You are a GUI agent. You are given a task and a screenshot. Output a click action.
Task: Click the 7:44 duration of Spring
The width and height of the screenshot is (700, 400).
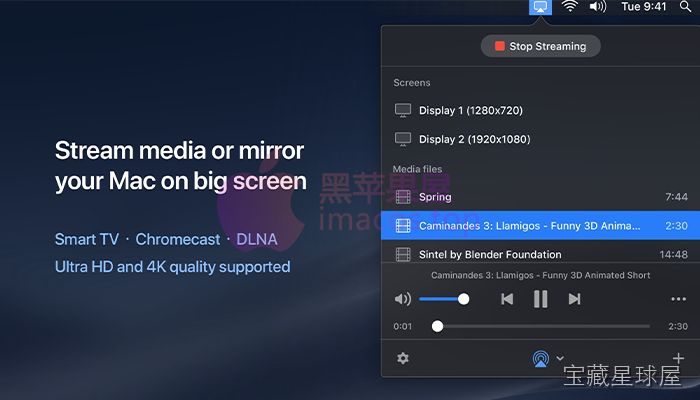pyautogui.click(x=676, y=197)
